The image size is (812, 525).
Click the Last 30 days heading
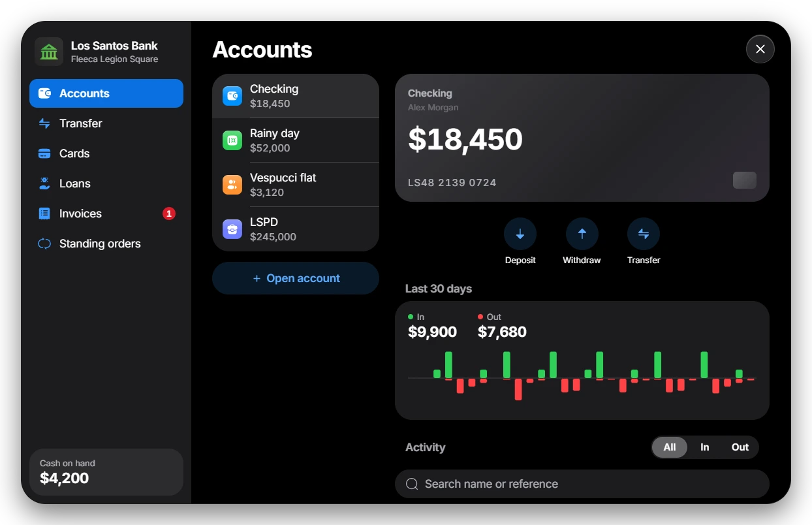pos(439,289)
